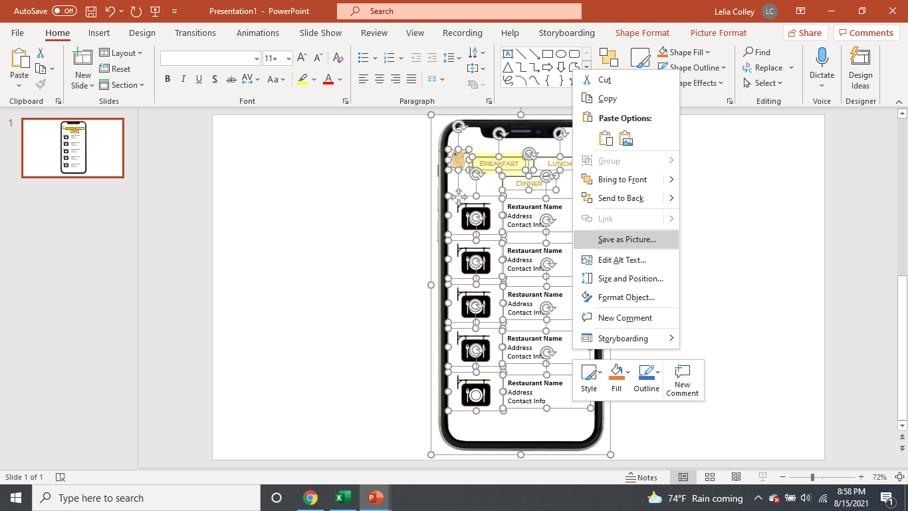Screen dimensions: 908x511
Task: Open font color picker
Action: [340, 79]
